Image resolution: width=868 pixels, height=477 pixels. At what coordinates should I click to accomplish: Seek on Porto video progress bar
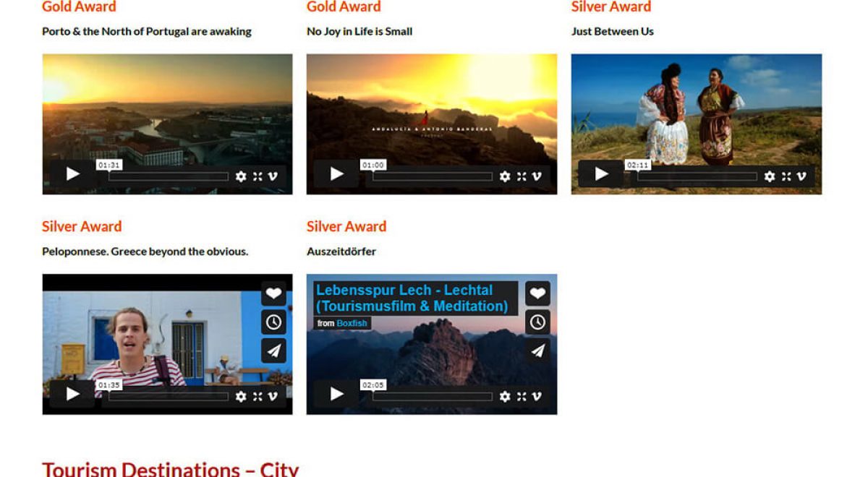(169, 176)
